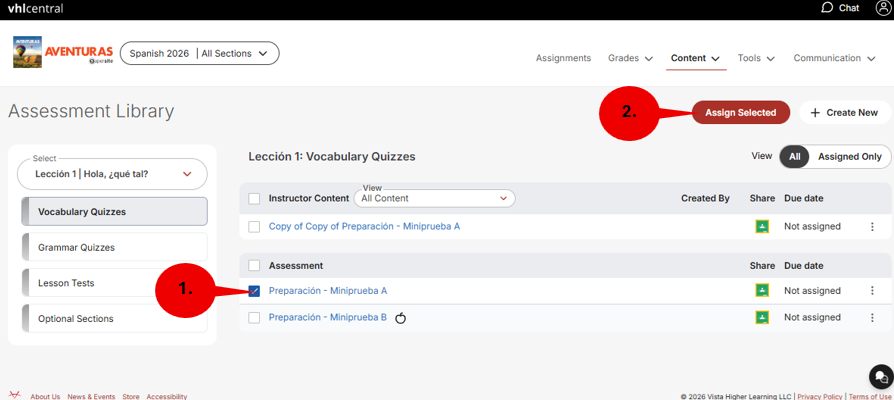Select Grammar Quizzes in sidebar
The height and width of the screenshot is (400, 894).
tap(115, 247)
